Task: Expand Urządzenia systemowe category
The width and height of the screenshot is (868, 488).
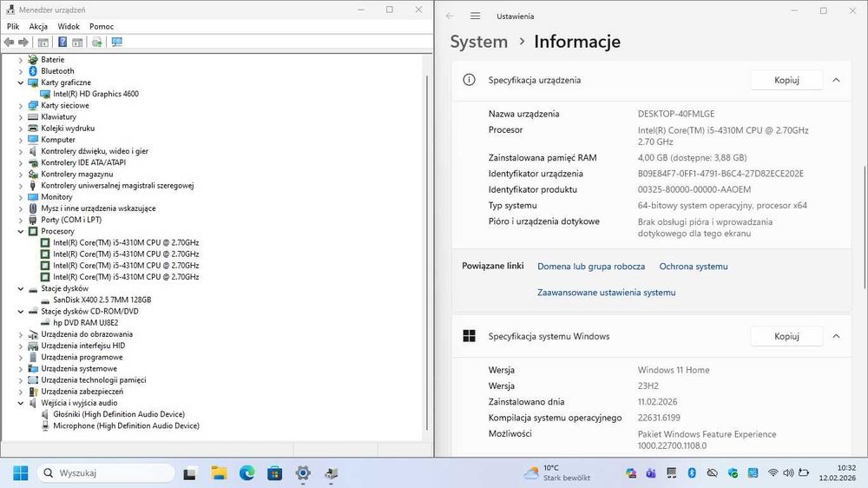Action: (x=21, y=369)
